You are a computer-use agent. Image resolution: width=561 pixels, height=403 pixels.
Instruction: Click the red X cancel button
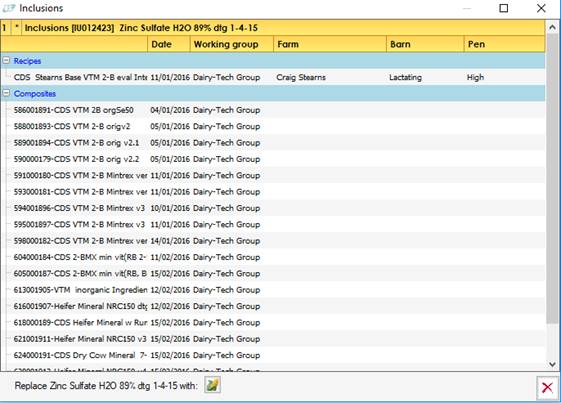click(547, 388)
